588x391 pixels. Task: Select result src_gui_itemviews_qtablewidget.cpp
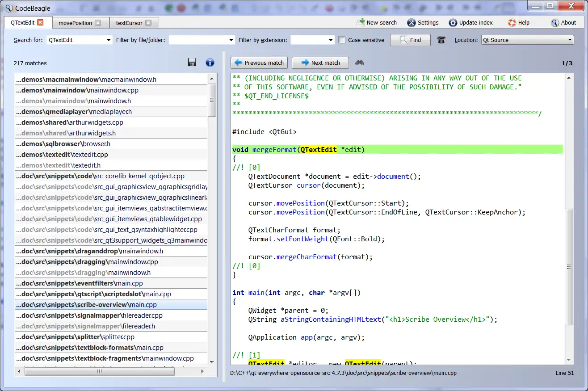[111, 219]
